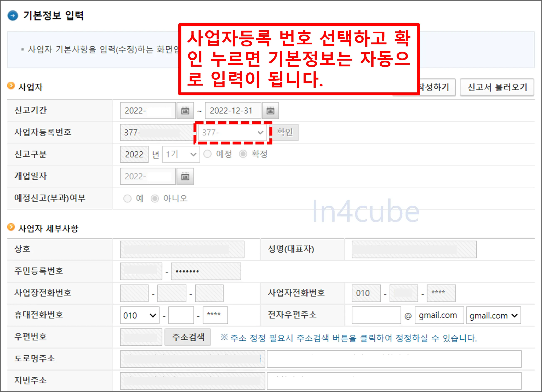Click the reporting period start date field
Viewport: 542px width, 392px height.
point(148,111)
